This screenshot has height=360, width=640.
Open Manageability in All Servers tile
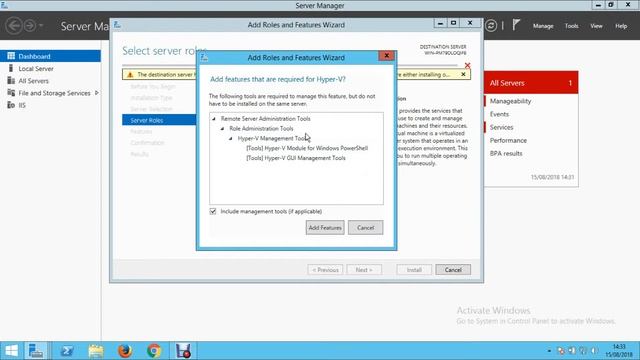(510, 101)
